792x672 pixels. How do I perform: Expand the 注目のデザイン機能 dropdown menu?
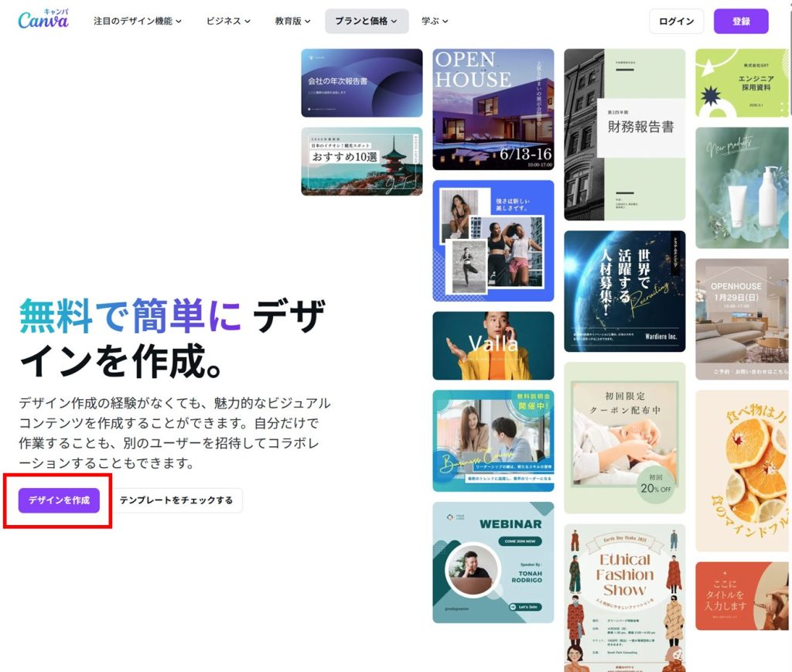coord(137,22)
